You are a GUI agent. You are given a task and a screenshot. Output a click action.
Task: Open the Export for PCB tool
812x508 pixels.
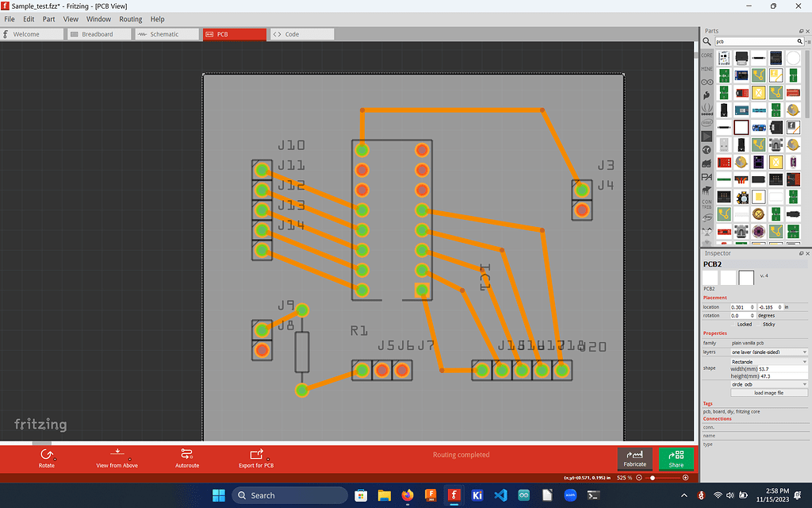coord(255,458)
